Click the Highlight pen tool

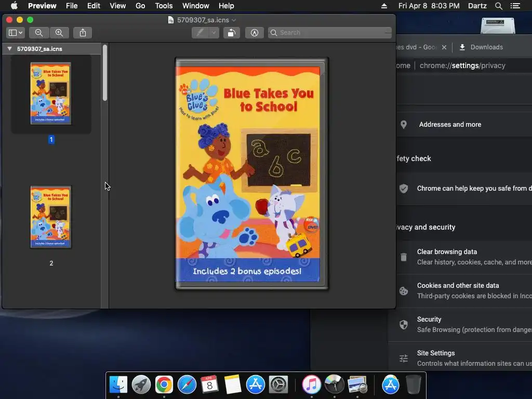pyautogui.click(x=201, y=33)
